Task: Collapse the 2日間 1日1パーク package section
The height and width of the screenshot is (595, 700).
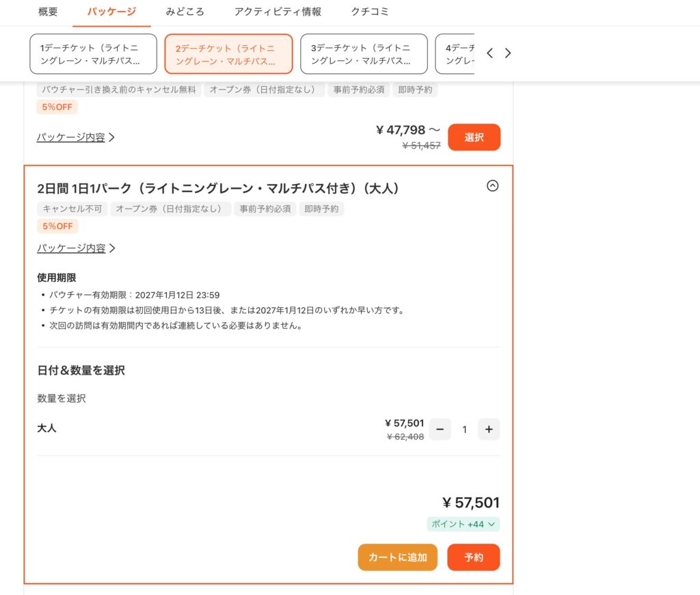Action: tap(492, 185)
